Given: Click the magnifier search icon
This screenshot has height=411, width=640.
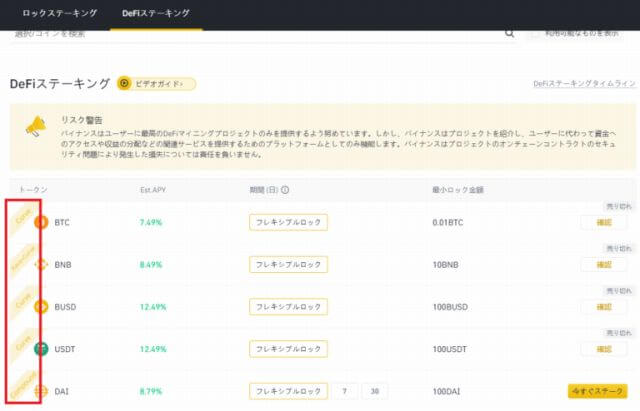Looking at the screenshot, I should [x=509, y=33].
